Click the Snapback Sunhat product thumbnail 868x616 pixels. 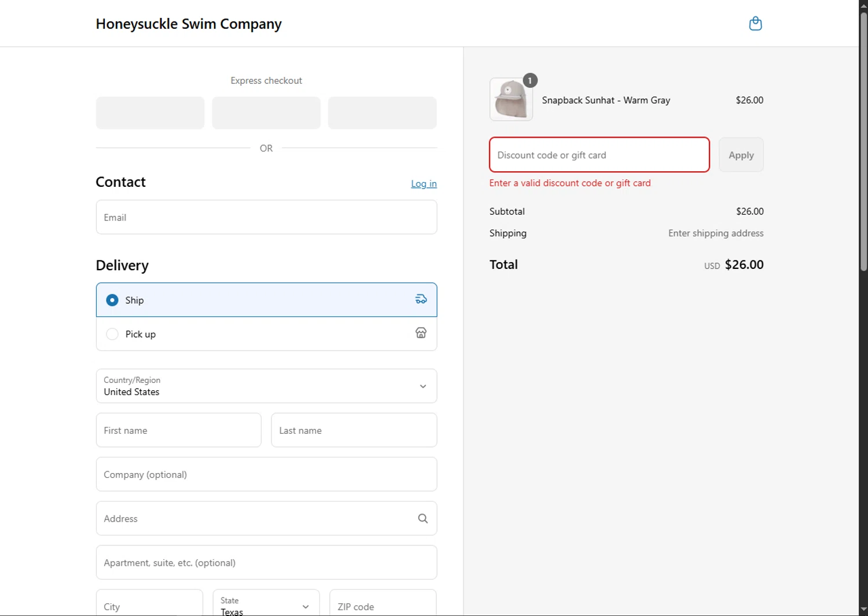(x=511, y=99)
